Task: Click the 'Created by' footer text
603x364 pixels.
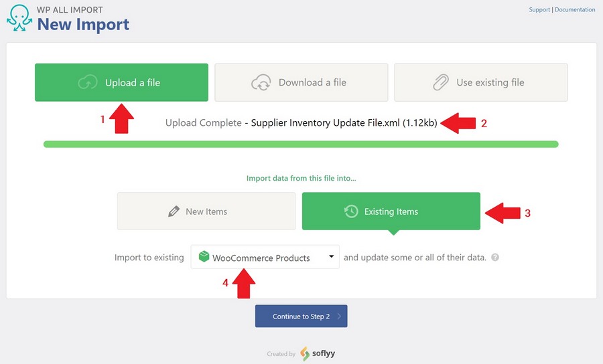Action: (x=281, y=354)
